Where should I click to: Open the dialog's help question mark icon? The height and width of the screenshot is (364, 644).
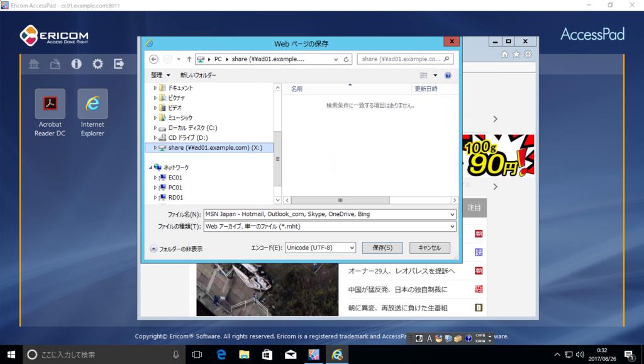(x=447, y=76)
